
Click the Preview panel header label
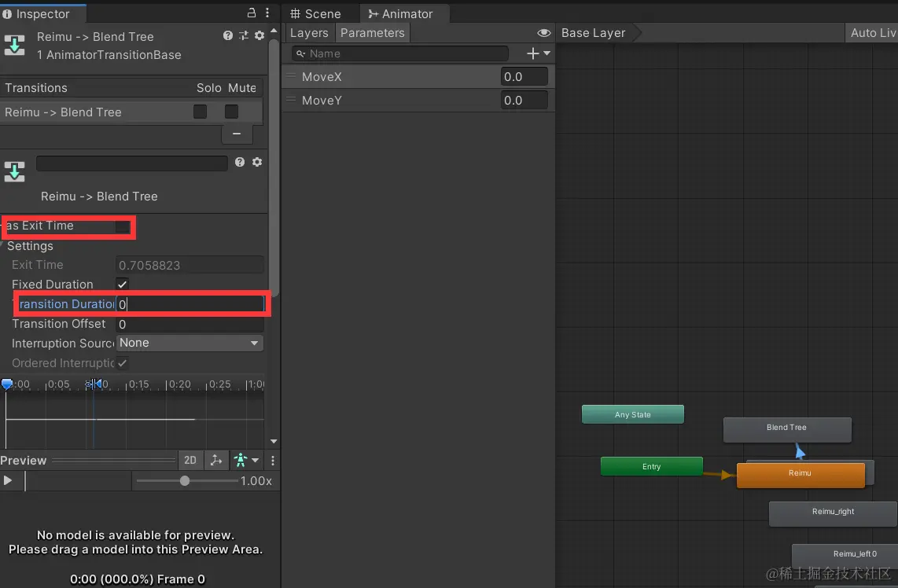click(x=24, y=461)
